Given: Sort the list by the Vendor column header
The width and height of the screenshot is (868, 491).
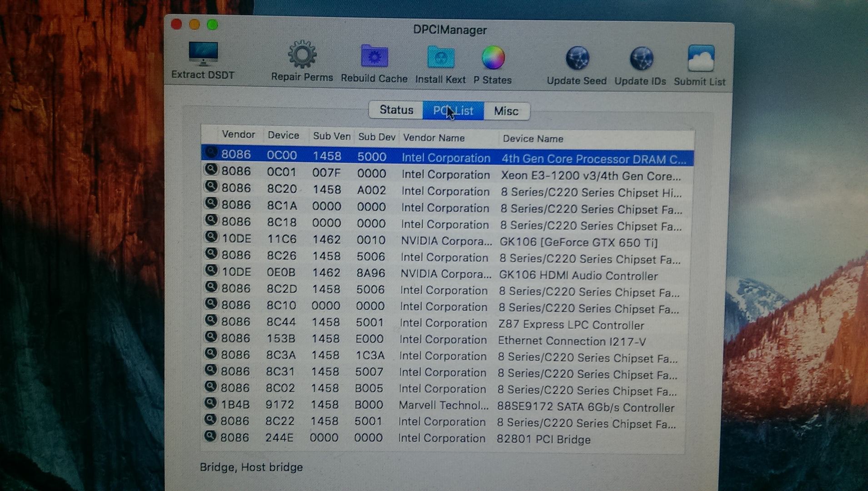Looking at the screenshot, I should (239, 135).
